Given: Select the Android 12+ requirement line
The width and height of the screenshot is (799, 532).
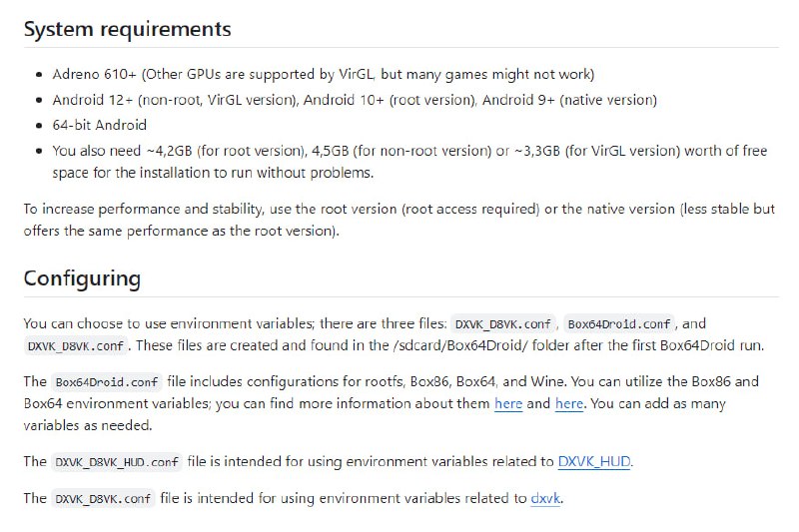Looking at the screenshot, I should click(355, 100).
